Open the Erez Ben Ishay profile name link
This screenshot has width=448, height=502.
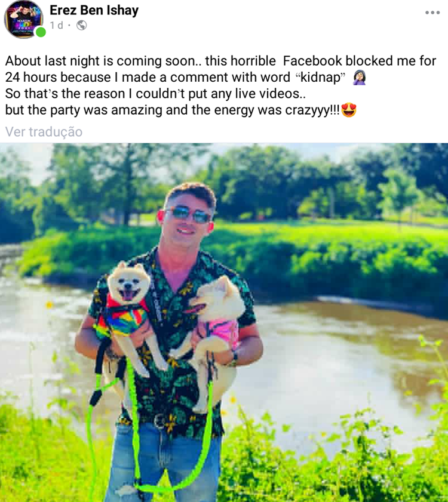coord(94,10)
